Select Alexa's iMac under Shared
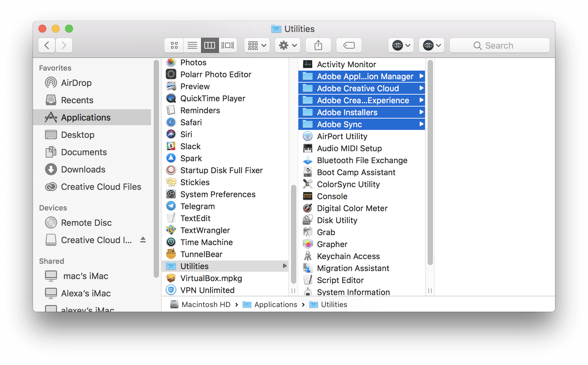The width and height of the screenshot is (588, 365). pos(92,293)
